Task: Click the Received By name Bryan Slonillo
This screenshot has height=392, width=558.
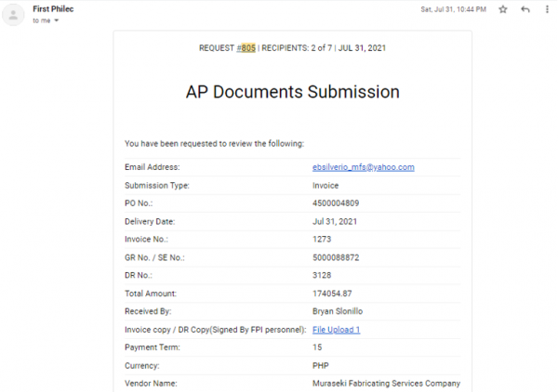Action: (338, 311)
